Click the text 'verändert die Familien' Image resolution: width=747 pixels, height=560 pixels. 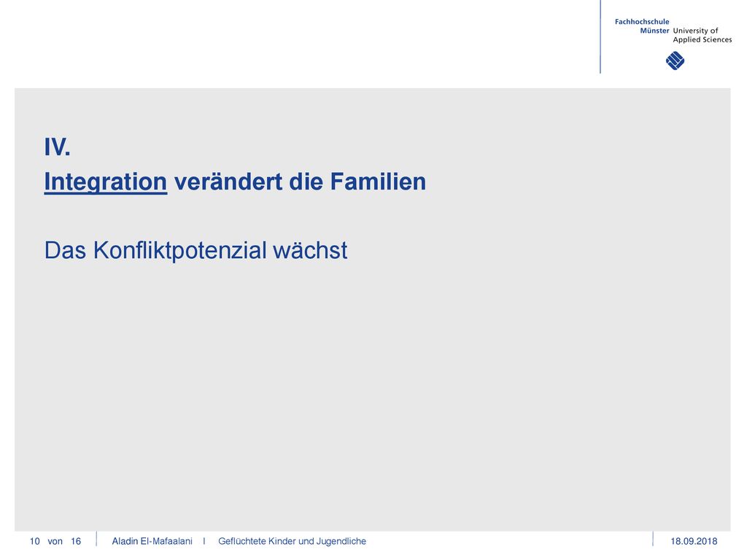(x=300, y=182)
